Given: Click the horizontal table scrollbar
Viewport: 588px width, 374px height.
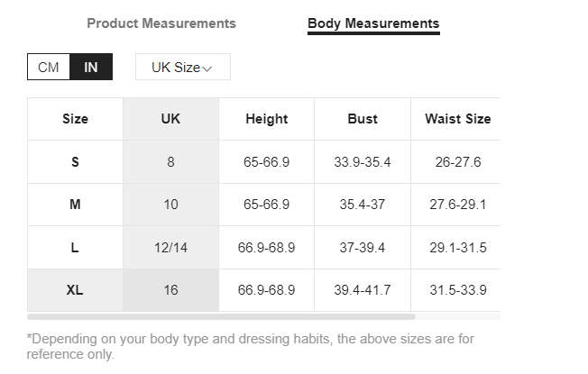Looking at the screenshot, I should tap(221, 316).
